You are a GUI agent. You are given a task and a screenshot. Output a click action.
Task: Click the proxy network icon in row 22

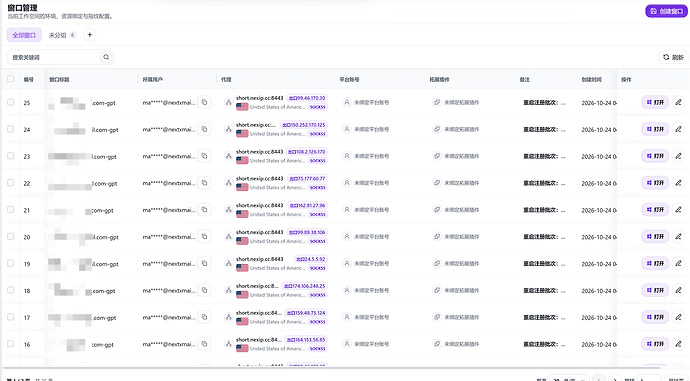(x=228, y=183)
